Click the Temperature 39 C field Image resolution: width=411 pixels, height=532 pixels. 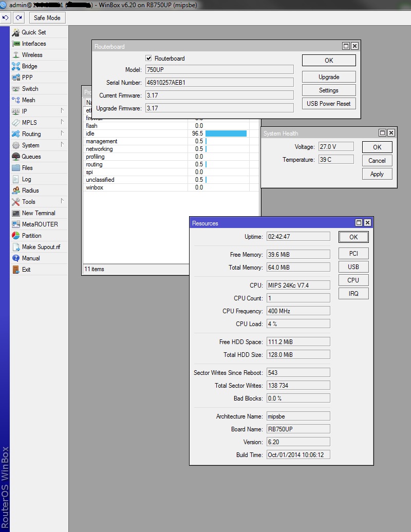click(x=336, y=160)
